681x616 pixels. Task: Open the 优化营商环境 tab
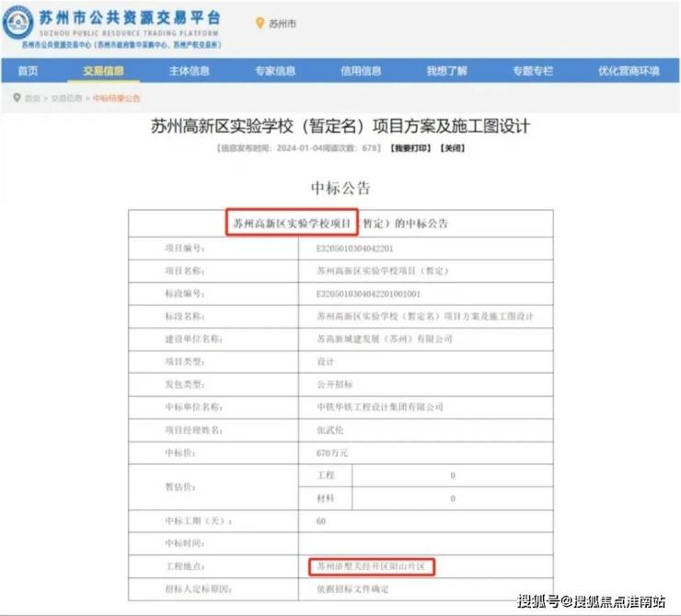(629, 71)
